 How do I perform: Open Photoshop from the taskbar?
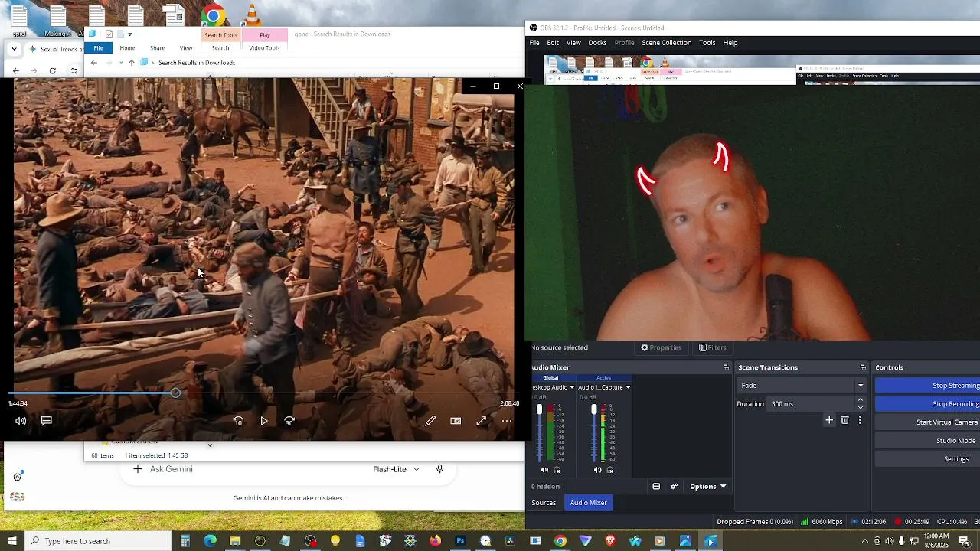(460, 541)
